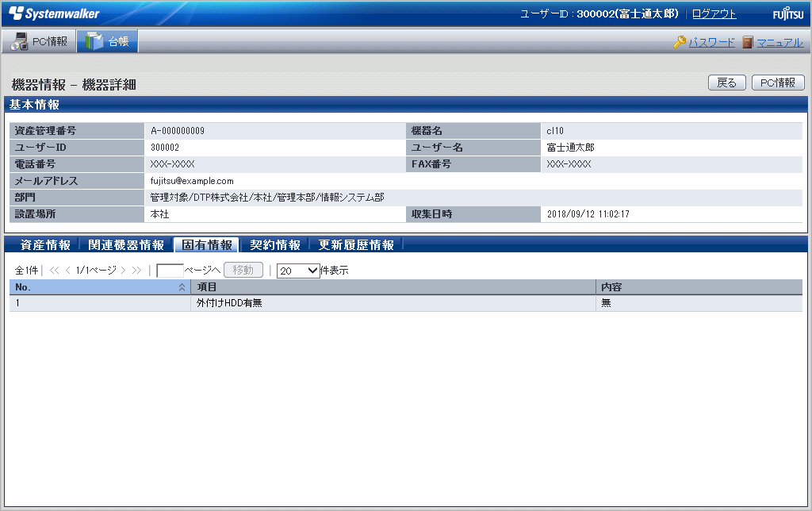Click collection date 2018/09/12 11:02:17
Screen dimensions: 812x511
tap(588, 214)
